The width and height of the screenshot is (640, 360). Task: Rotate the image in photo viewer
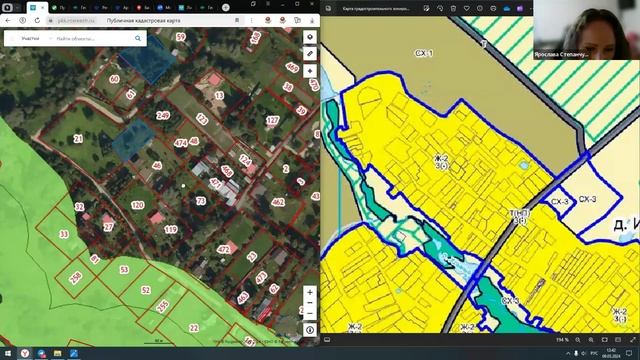440,8
